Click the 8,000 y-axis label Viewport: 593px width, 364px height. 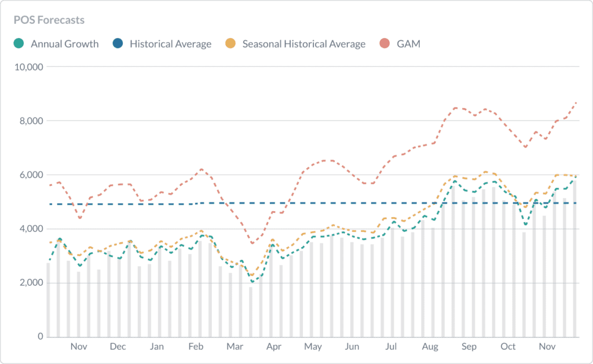[31, 121]
